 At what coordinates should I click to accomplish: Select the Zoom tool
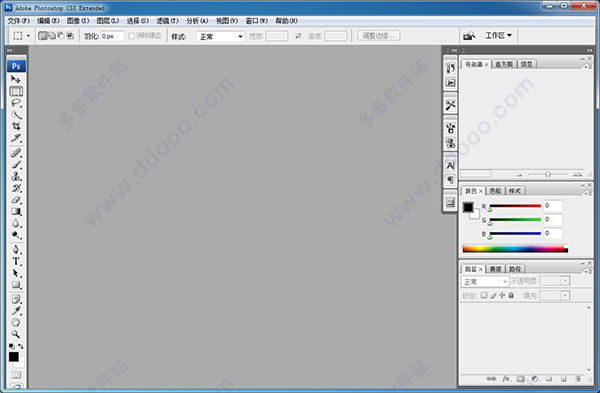point(16,334)
